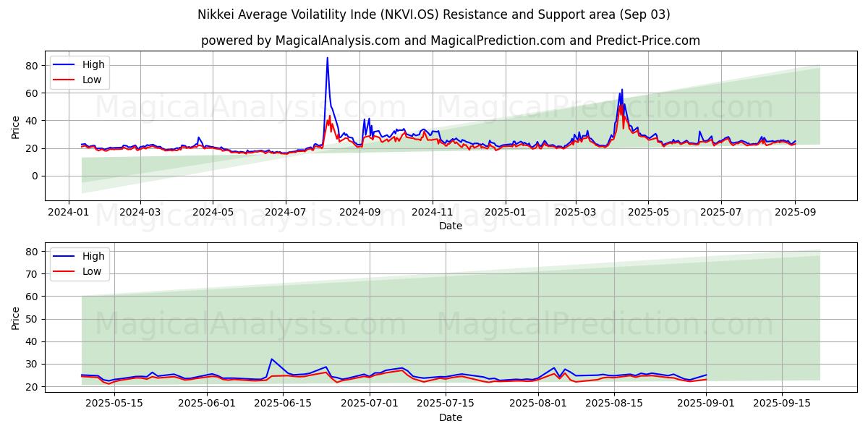The height and width of the screenshot is (434, 868).
Task: Click the 0 y-axis label on top chart
Action: pyautogui.click(x=35, y=176)
